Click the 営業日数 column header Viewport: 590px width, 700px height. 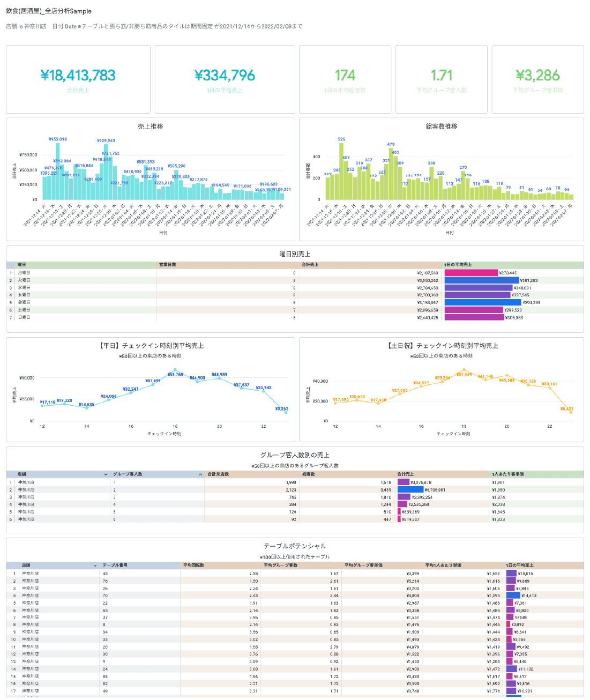tap(168, 265)
